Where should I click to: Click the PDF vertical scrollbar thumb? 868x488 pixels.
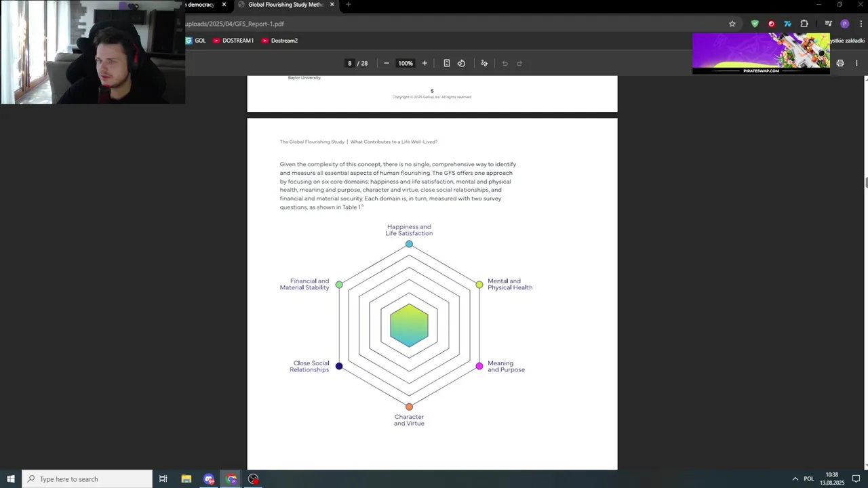point(865,182)
